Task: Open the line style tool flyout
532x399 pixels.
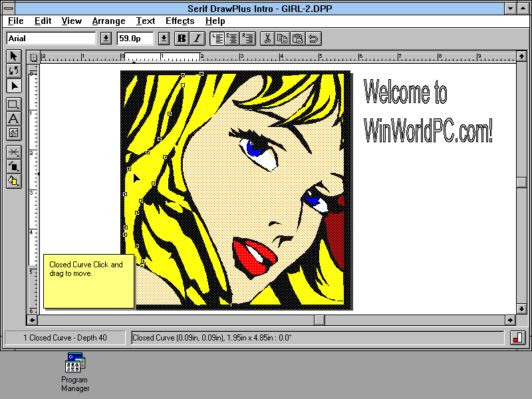Action: tap(13, 152)
